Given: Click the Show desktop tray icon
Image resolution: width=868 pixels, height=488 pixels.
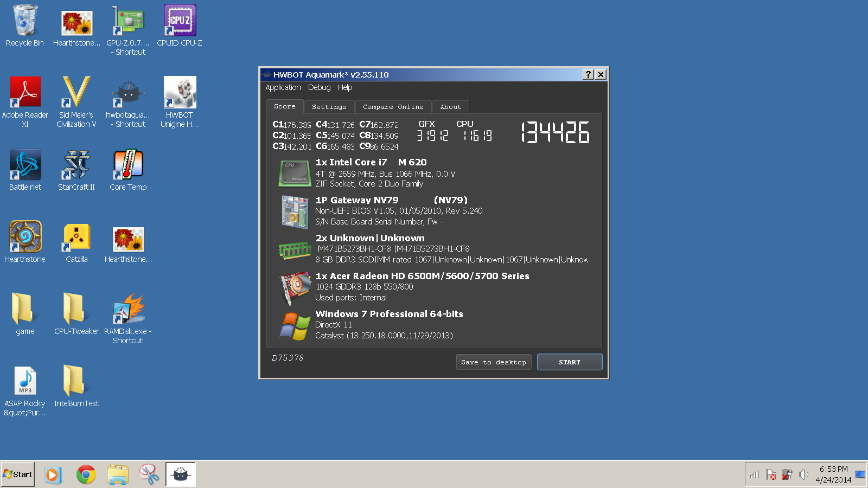Looking at the screenshot, I should (x=860, y=474).
